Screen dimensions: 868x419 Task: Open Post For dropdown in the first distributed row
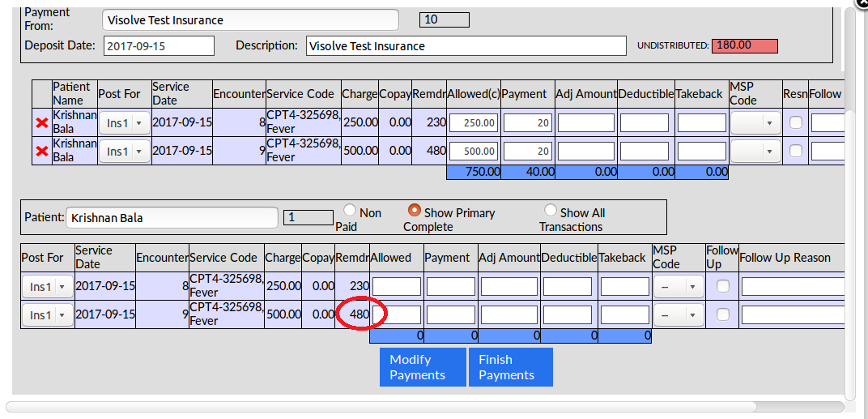click(125, 123)
